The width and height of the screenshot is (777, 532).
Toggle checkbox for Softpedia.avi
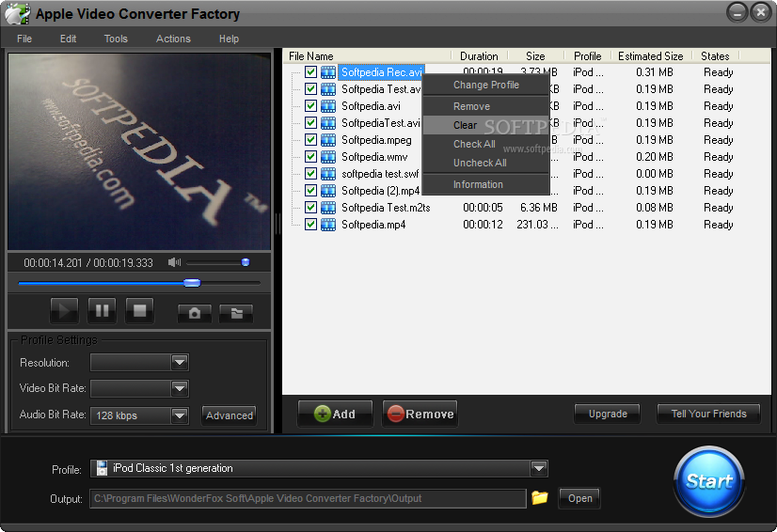pos(310,106)
